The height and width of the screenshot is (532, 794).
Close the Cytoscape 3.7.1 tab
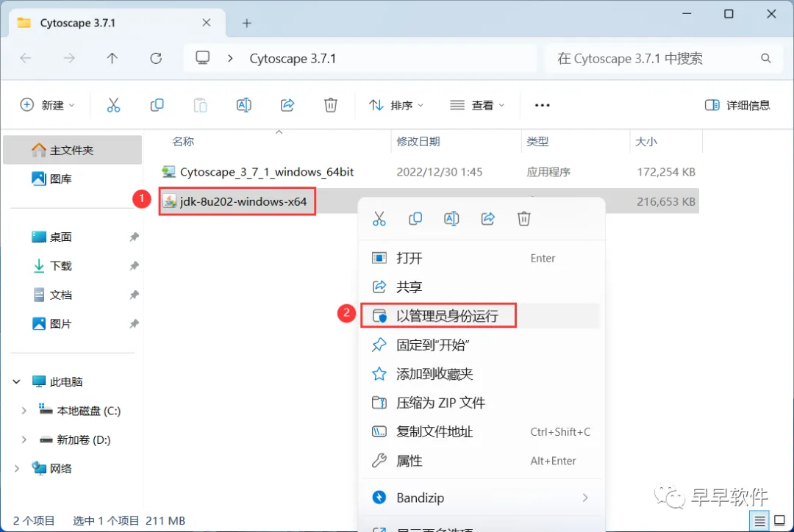click(206, 23)
